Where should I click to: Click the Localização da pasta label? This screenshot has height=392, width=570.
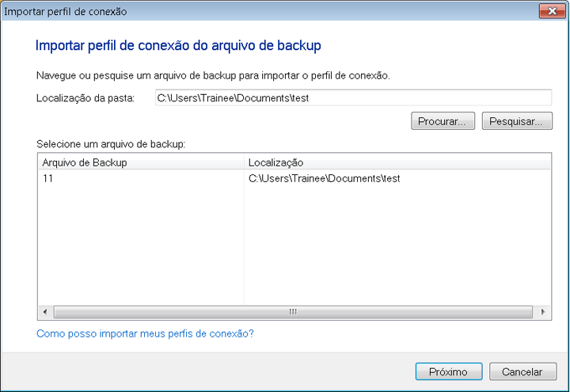(86, 98)
